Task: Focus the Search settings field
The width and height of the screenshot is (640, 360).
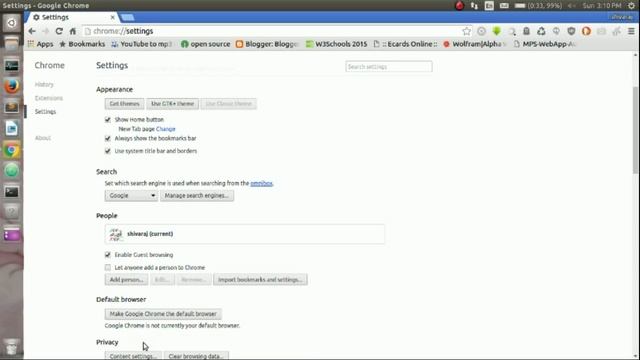Action: (x=389, y=67)
